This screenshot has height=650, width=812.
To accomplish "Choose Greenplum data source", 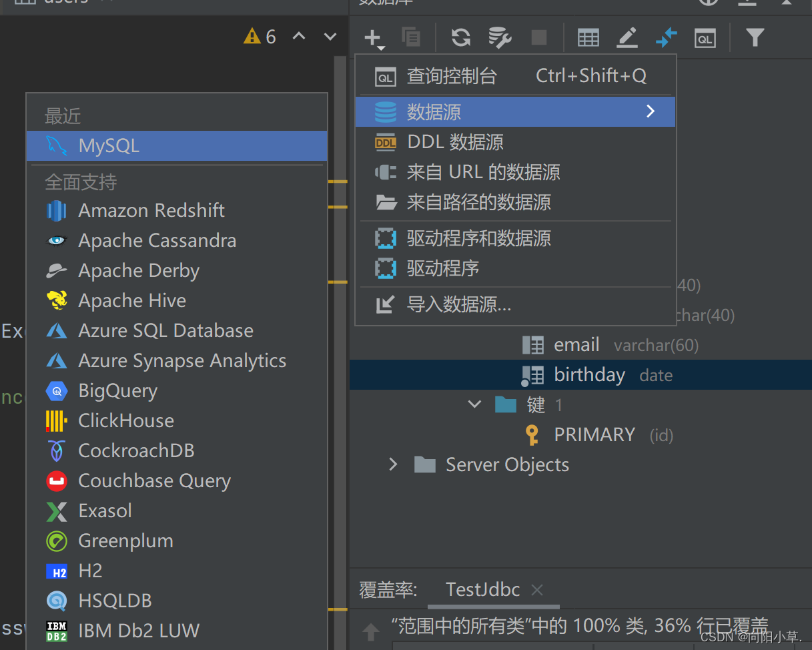I will 177,541.
